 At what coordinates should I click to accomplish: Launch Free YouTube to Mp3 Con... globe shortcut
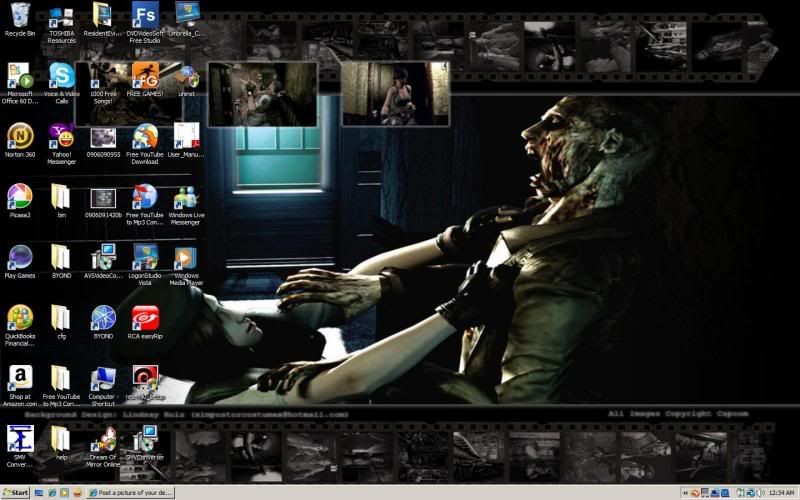145,205
